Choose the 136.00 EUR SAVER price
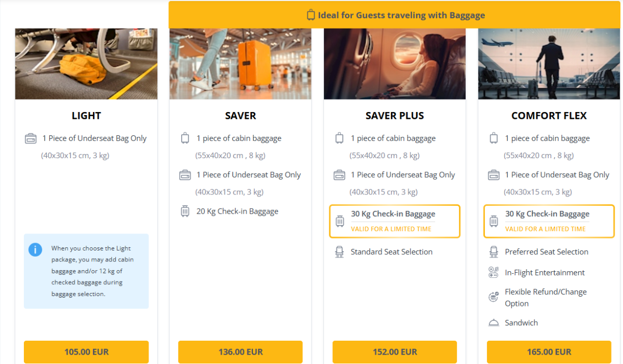This screenshot has width=623, height=364. (240, 352)
